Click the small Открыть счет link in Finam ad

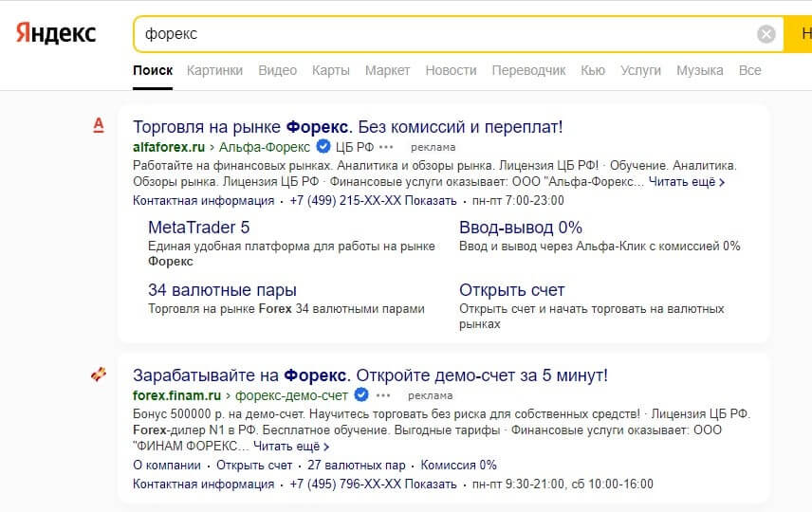point(254,465)
